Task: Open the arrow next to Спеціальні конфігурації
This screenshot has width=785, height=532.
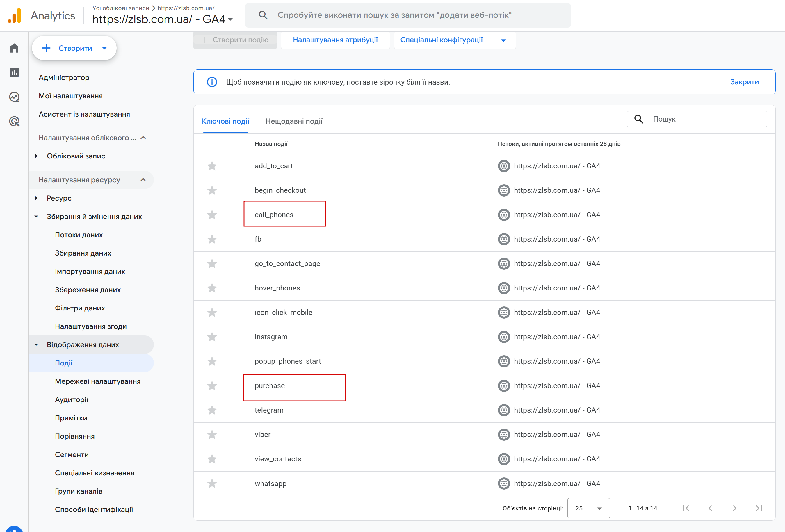Action: click(503, 40)
